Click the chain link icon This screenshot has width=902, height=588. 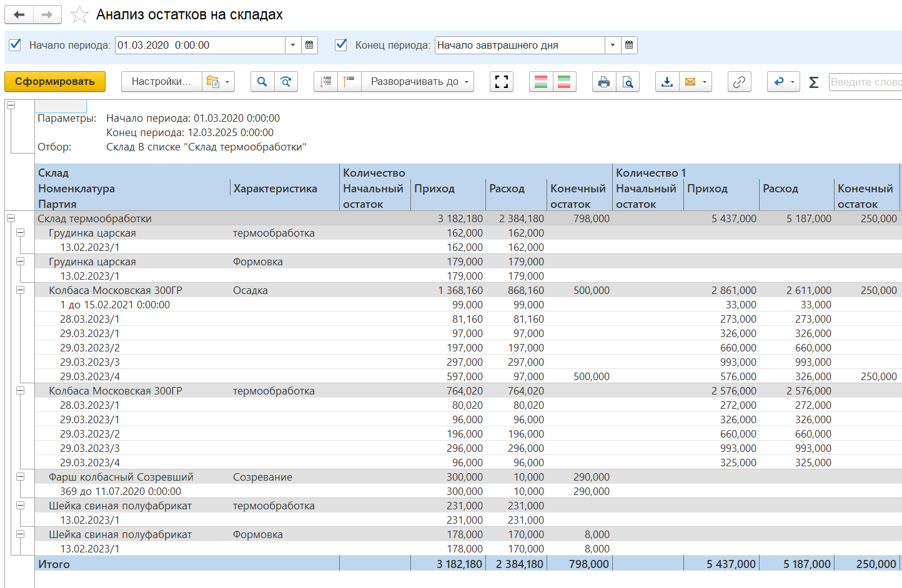click(739, 82)
